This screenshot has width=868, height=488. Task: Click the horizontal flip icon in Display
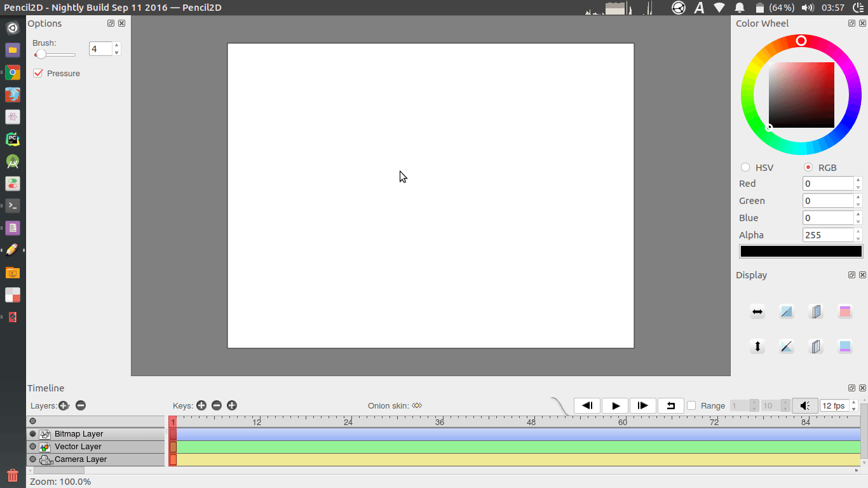pos(757,312)
